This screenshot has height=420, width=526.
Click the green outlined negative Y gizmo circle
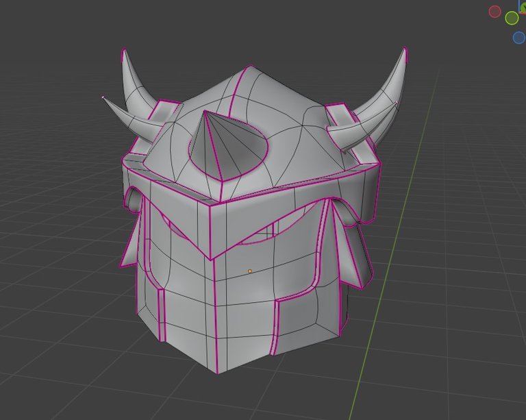pyautogui.click(x=512, y=18)
